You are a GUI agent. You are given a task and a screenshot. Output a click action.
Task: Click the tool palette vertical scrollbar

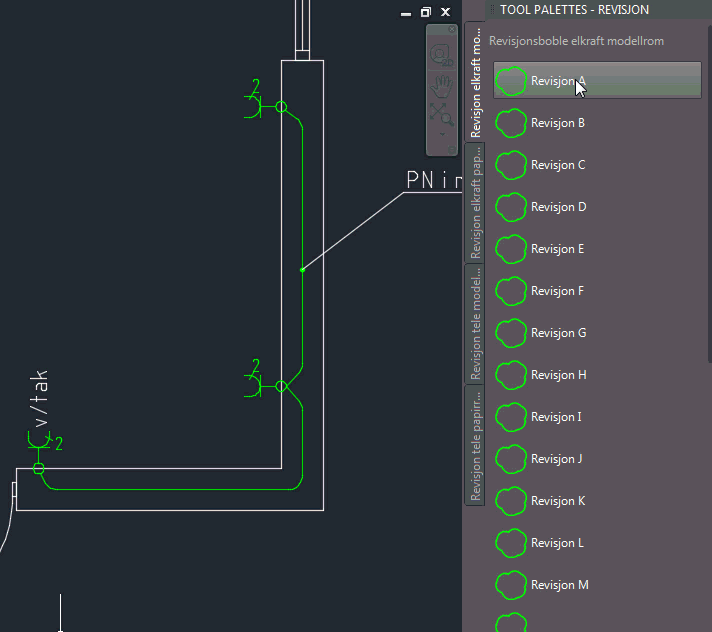(709, 200)
